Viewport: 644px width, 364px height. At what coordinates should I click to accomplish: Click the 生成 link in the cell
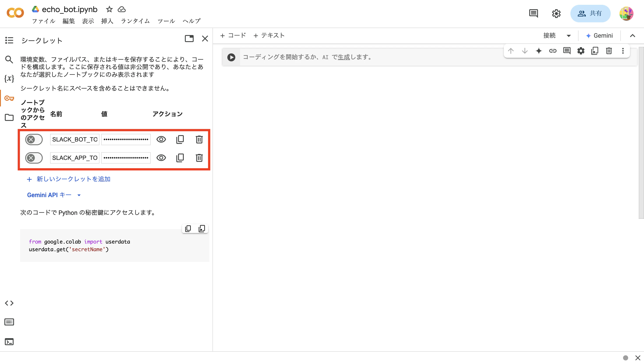(x=344, y=57)
